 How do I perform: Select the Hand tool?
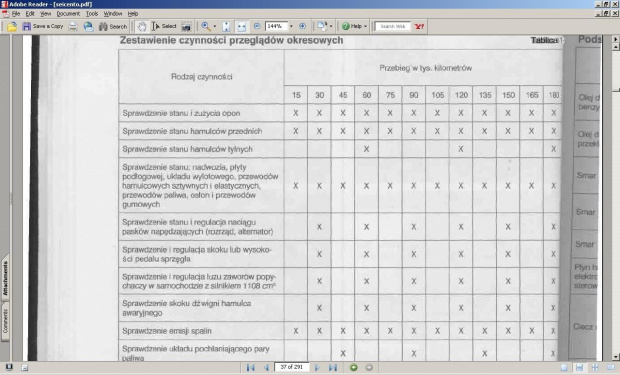point(141,27)
